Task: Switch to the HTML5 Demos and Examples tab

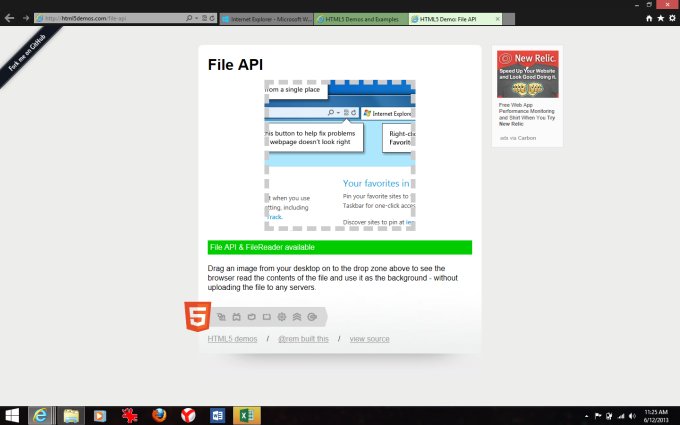Action: tap(361, 19)
